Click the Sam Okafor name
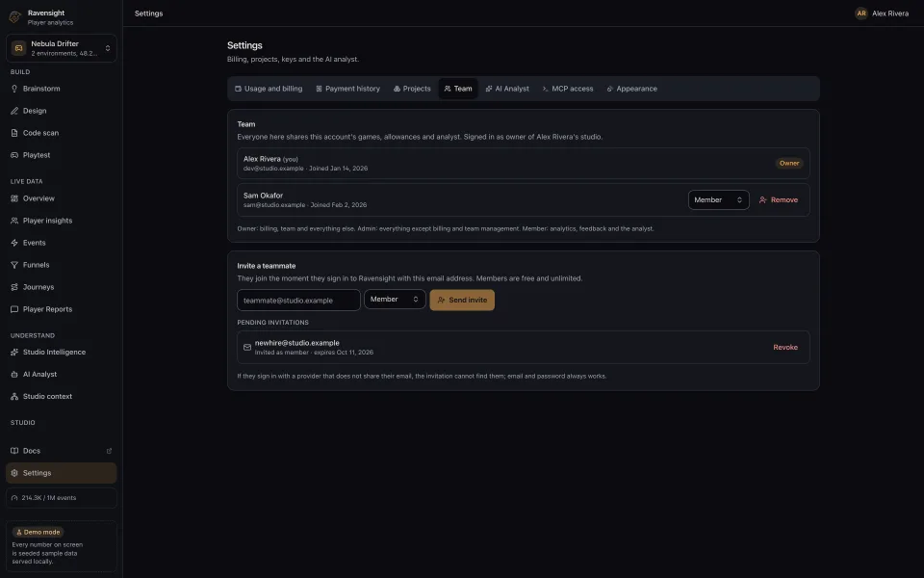Image resolution: width=924 pixels, height=578 pixels. pyautogui.click(x=263, y=196)
